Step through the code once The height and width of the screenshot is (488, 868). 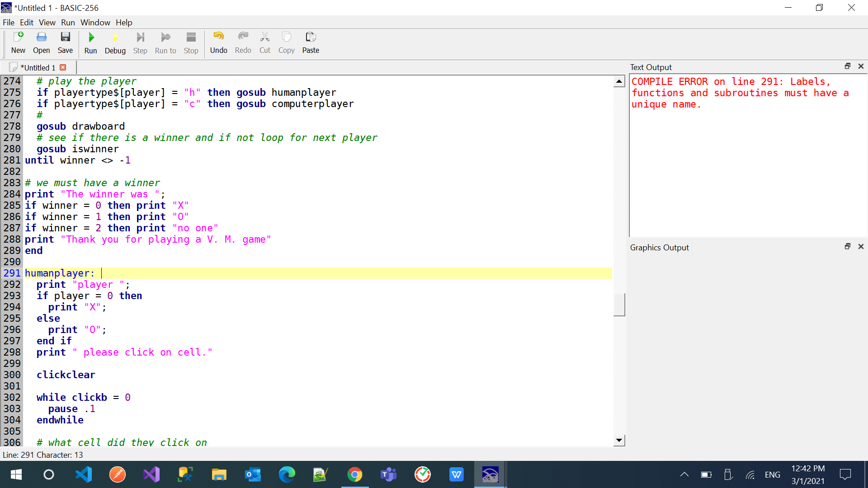[x=140, y=43]
